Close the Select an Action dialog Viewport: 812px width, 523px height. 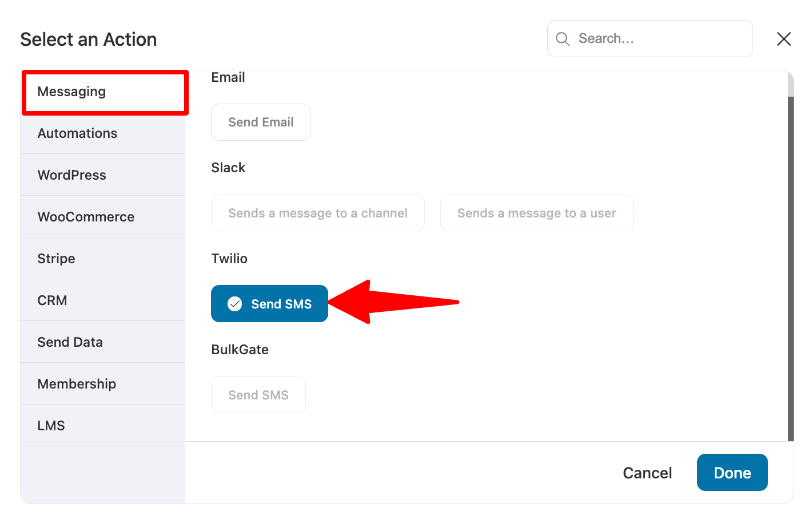pos(784,39)
